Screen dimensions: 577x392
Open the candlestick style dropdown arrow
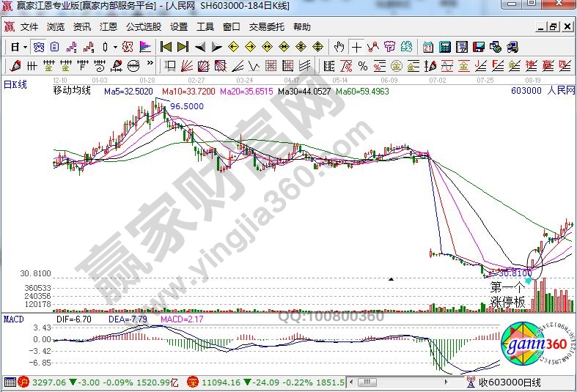(x=115, y=47)
